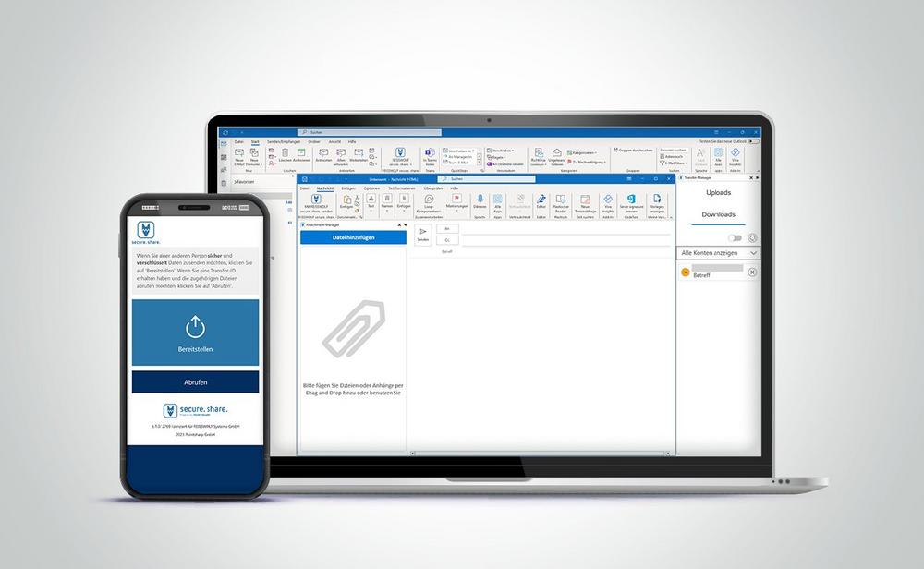Click the message window search box
Viewport: 924px width, 569px height.
tap(486, 178)
